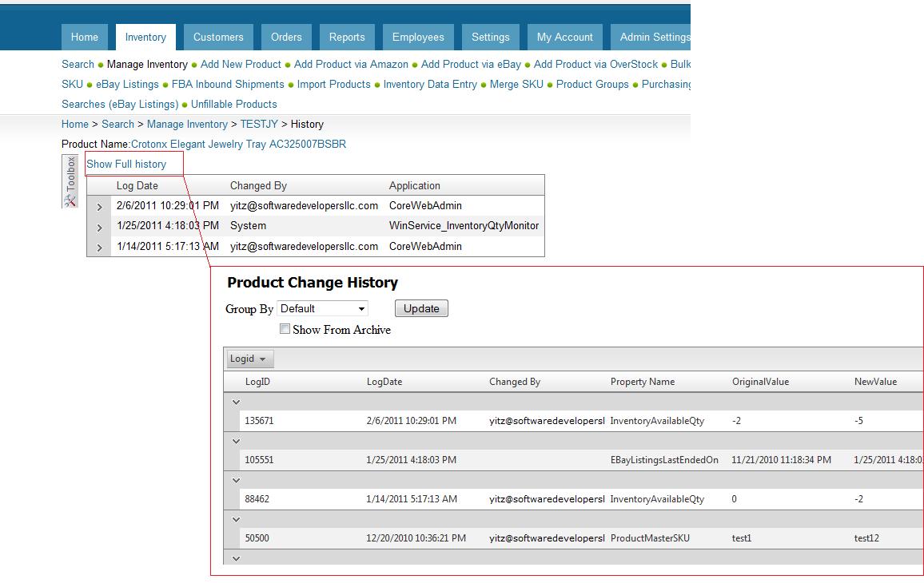Open the Admin Settings tab
The width and height of the screenshot is (924, 583).
[651, 37]
